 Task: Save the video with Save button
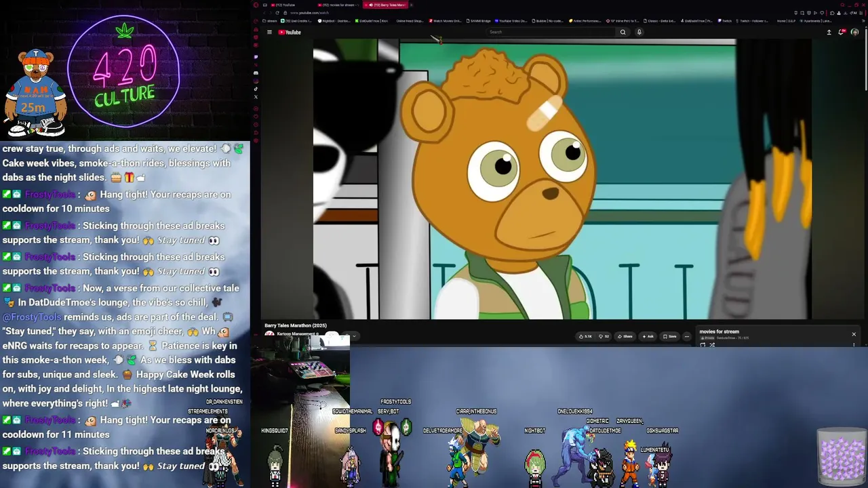coord(670,336)
